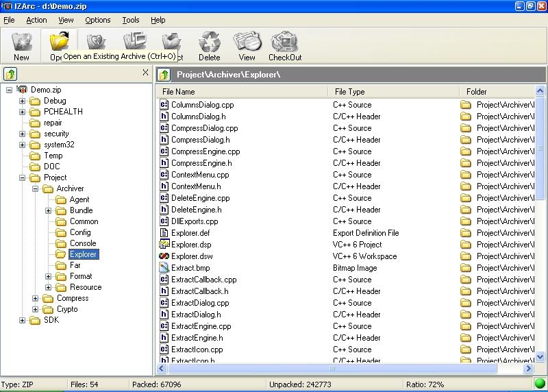Open the Options menu

click(98, 20)
